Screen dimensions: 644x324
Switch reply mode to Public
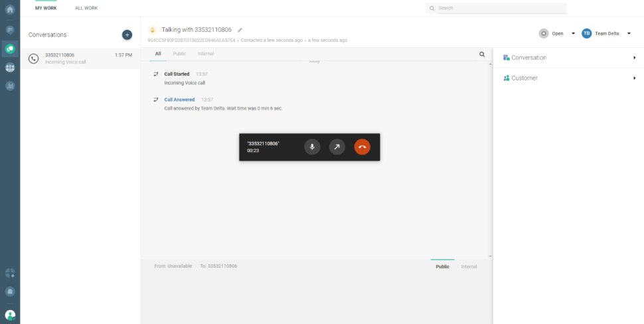442,267
